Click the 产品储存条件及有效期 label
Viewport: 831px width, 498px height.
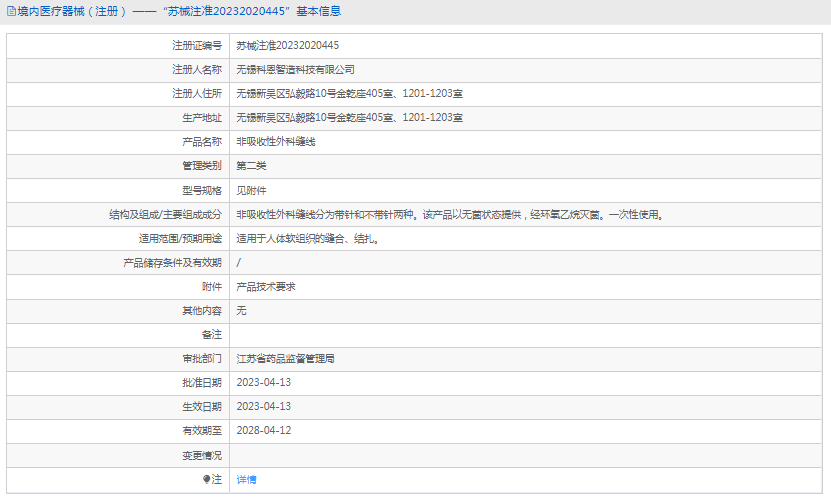point(172,263)
